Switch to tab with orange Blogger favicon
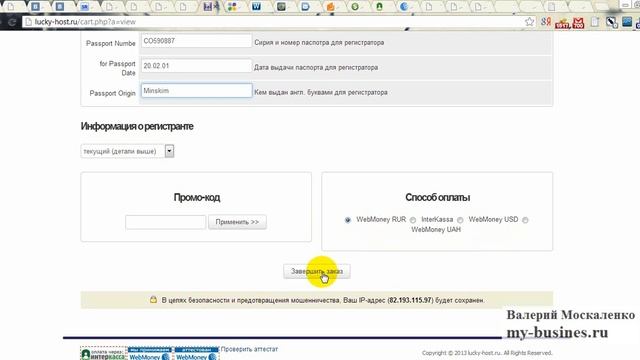The image size is (640, 360). 330,7
